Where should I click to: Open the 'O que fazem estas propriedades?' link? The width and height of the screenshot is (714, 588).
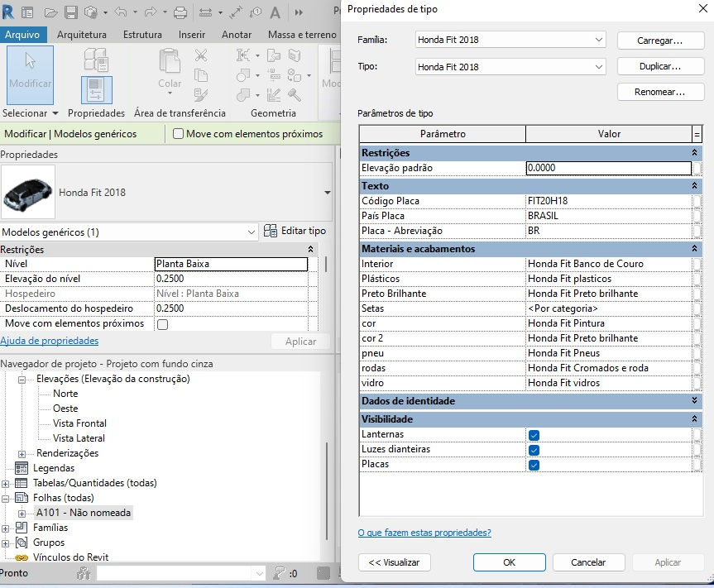point(424,533)
